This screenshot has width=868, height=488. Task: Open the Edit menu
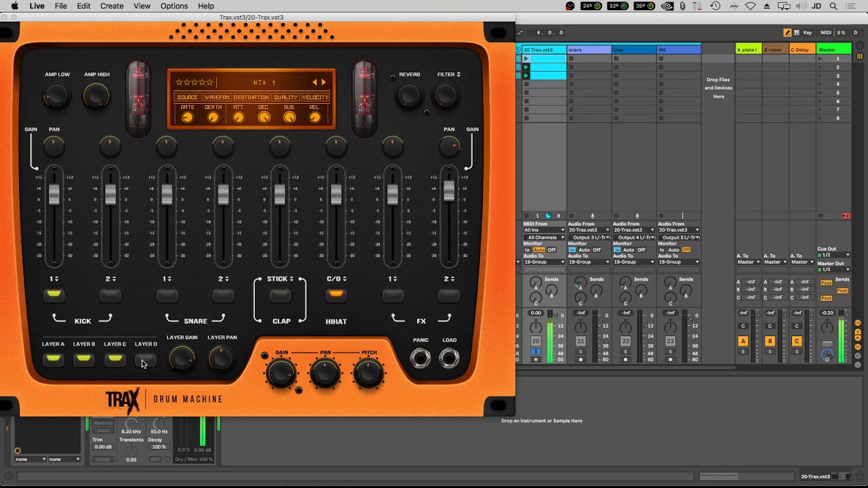click(83, 6)
